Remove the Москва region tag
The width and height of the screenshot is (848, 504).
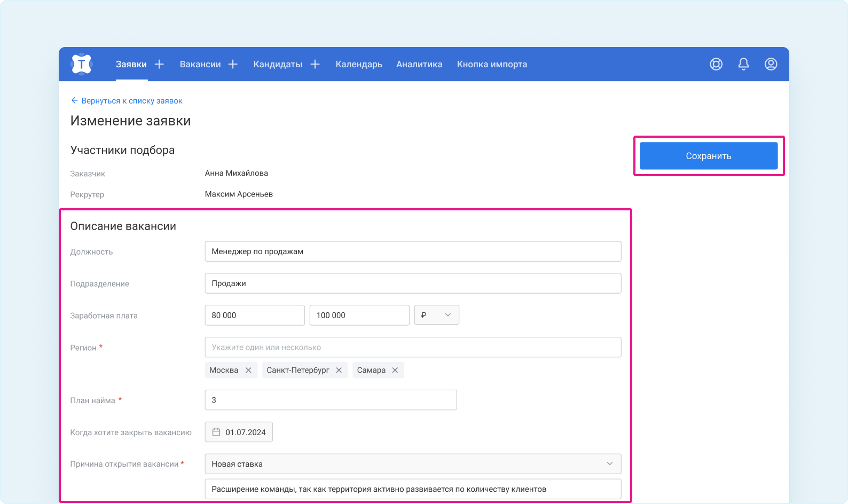pos(248,370)
